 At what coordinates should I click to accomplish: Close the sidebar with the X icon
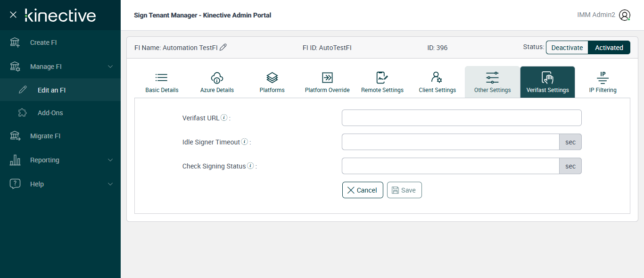tap(13, 15)
